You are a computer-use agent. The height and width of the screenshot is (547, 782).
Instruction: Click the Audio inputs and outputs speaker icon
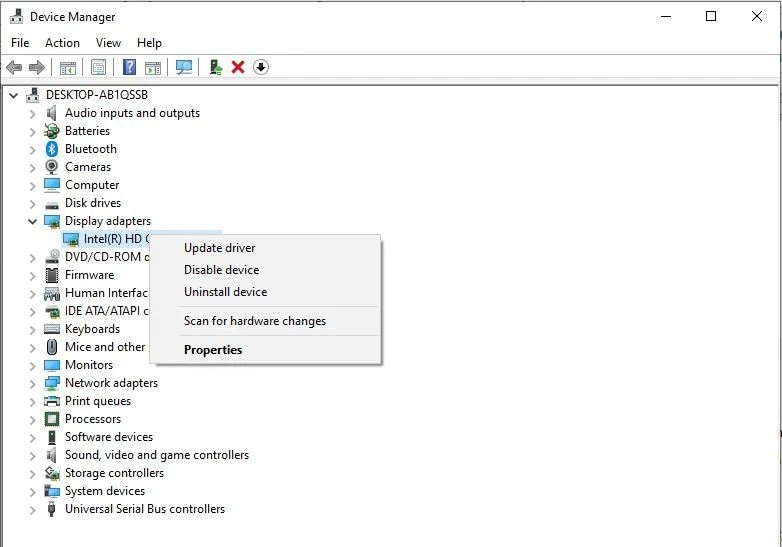tap(51, 113)
